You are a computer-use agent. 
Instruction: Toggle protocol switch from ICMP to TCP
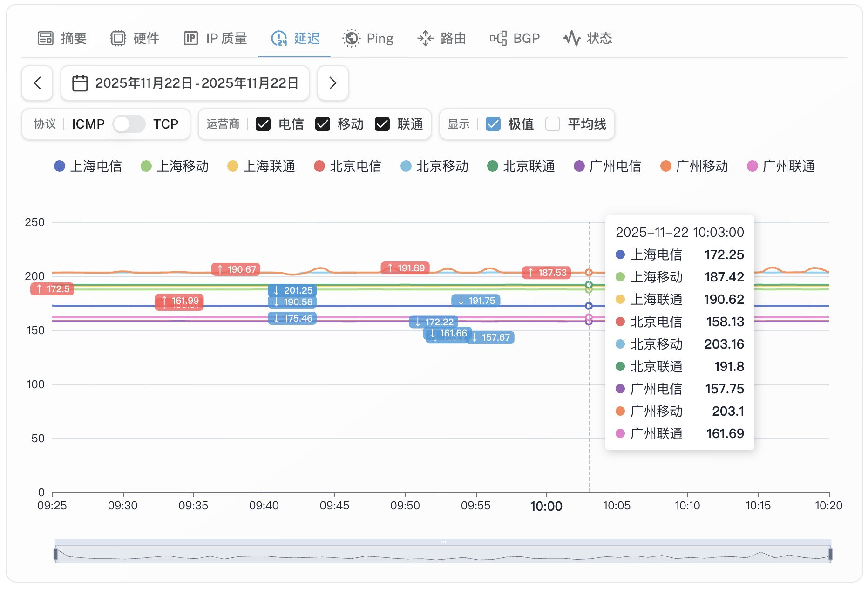pyautogui.click(x=129, y=124)
